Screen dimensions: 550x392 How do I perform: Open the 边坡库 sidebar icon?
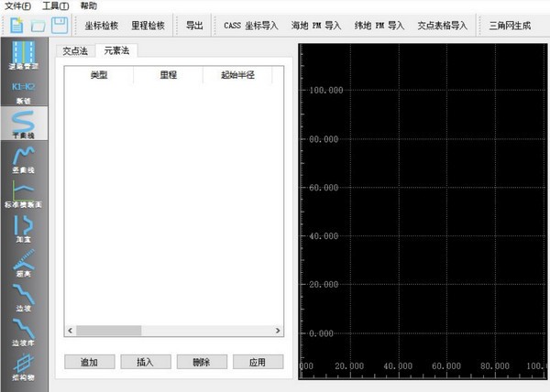click(24, 332)
